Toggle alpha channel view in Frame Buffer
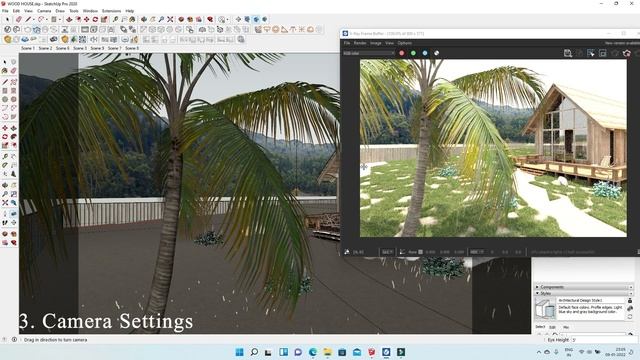The height and width of the screenshot is (360, 640). point(436,53)
